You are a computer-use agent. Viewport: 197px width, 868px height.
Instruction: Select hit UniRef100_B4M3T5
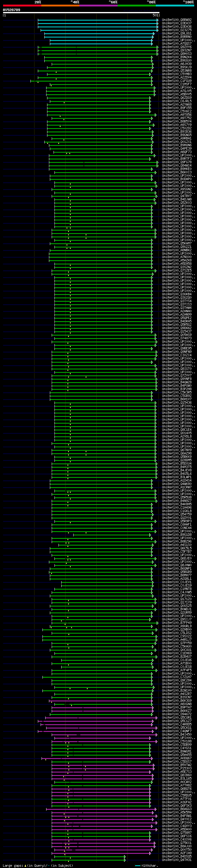pos(177,467)
